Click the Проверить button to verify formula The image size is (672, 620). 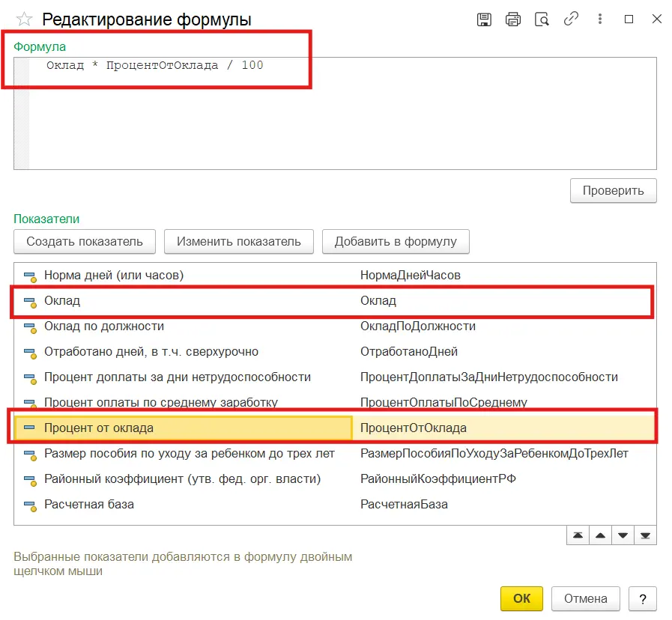[613, 190]
